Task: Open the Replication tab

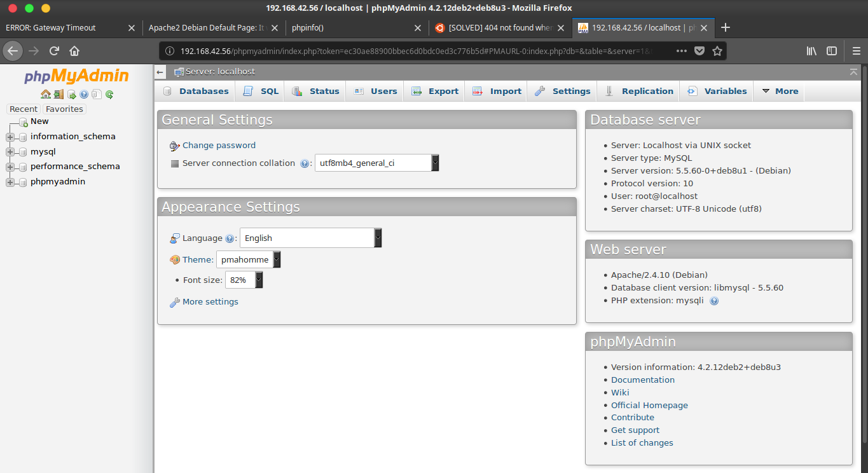Action: [x=639, y=92]
